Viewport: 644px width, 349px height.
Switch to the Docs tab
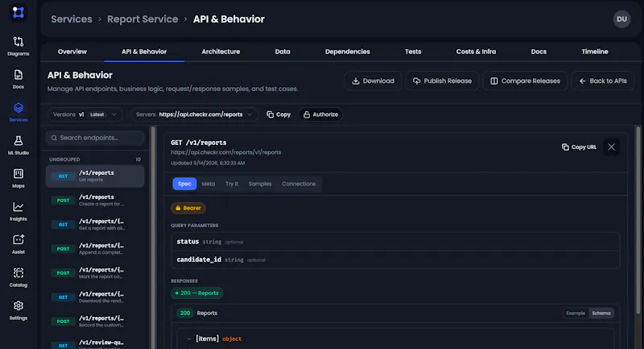click(x=539, y=52)
